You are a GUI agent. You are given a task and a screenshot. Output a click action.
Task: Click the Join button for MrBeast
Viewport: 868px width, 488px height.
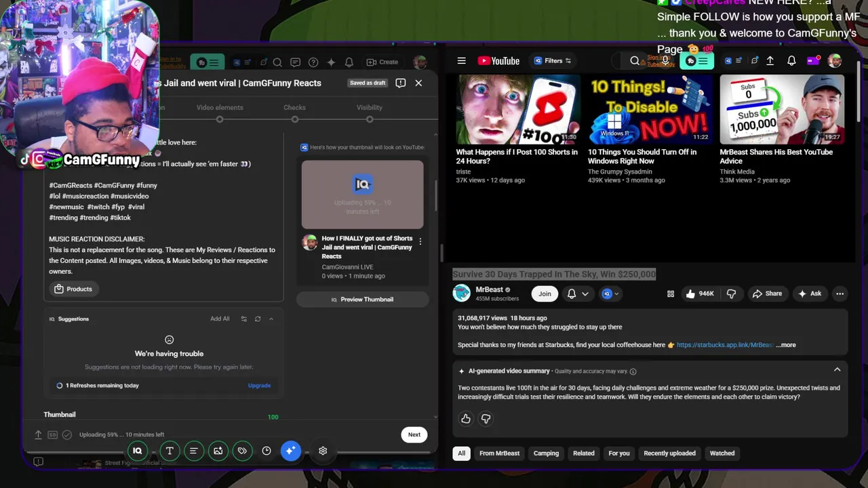tap(545, 293)
